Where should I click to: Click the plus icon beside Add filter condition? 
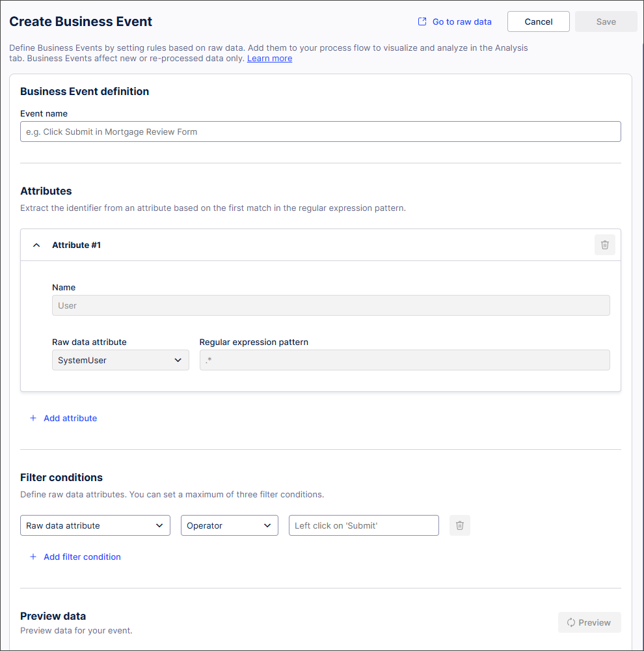point(33,557)
